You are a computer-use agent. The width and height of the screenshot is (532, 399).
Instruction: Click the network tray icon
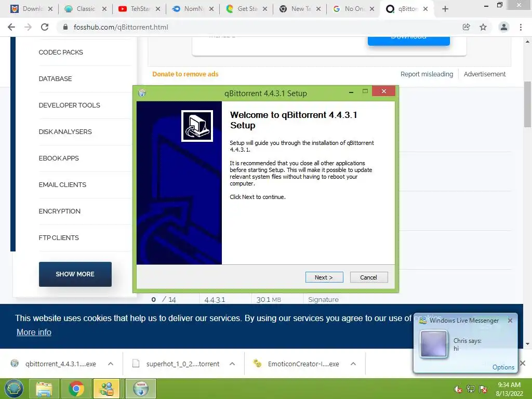(470, 389)
